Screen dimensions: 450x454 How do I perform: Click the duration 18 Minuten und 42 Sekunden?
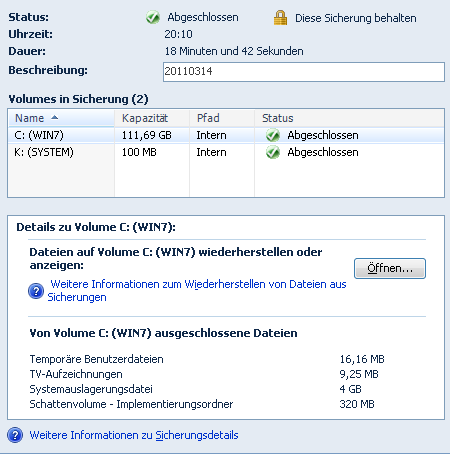[x=234, y=51]
